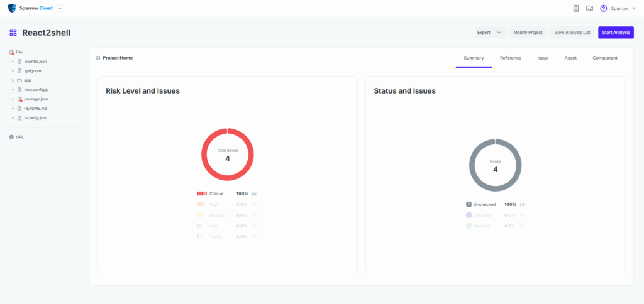Click the React2shell project grid icon
The height and width of the screenshot is (304, 644).
pyautogui.click(x=13, y=33)
